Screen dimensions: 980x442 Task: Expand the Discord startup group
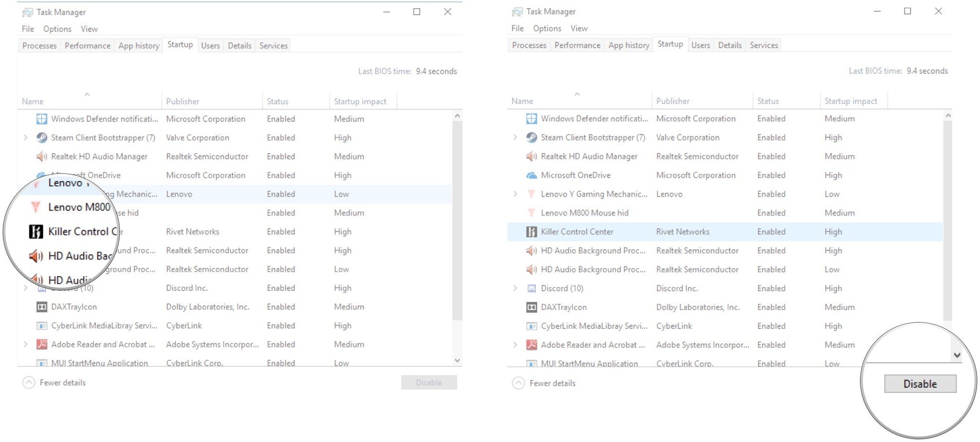[x=516, y=288]
